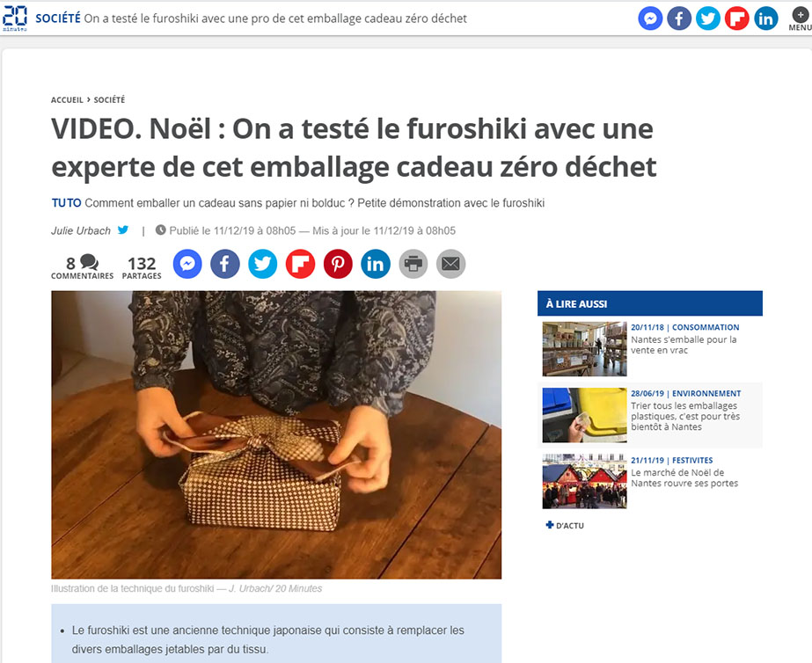Viewport: 812px width, 663px height.
Task: Share on Twitter using the article share row
Action: (x=262, y=264)
